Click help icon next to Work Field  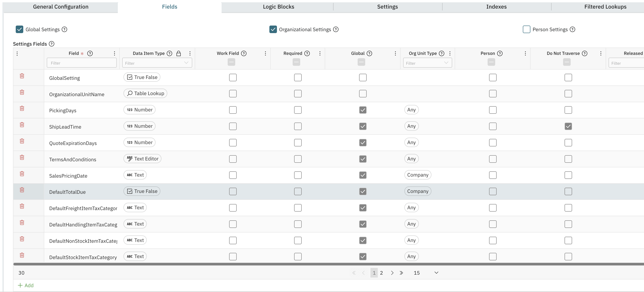[244, 53]
